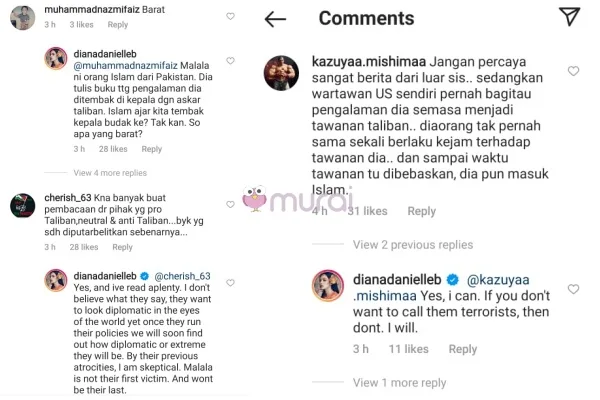Screen dimensions: 600x400
Task: Open direct share paper plane icon
Action: pos(569,16)
